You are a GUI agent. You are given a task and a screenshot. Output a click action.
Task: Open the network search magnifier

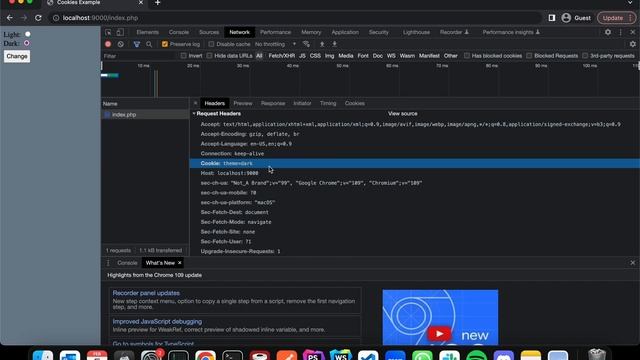tap(149, 44)
